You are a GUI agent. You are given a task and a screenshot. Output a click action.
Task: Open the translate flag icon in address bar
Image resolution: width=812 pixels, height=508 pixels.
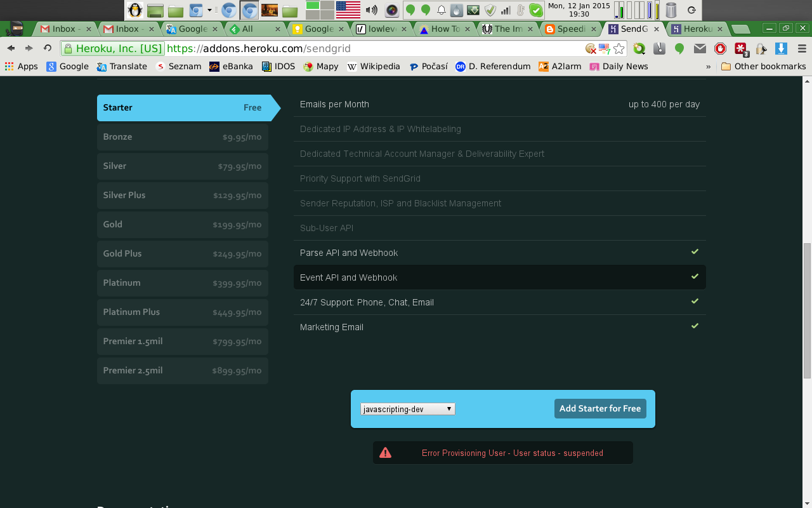(605, 48)
